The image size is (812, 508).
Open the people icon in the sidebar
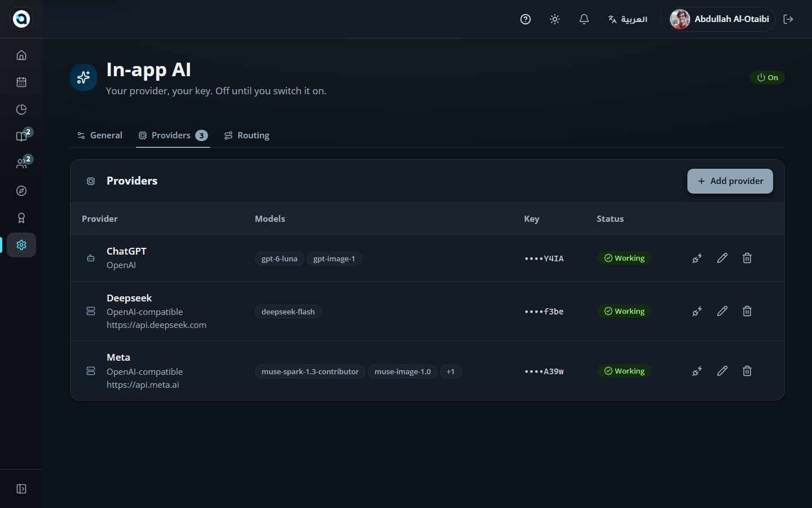coord(21,164)
